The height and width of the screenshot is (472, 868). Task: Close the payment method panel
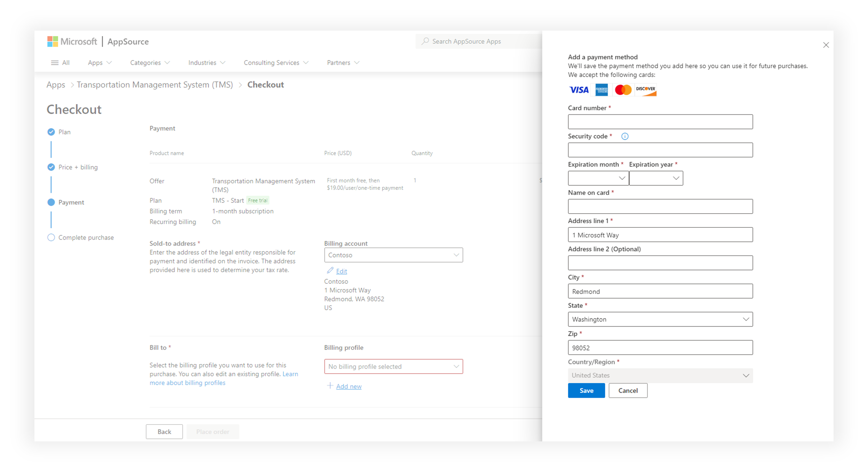point(826,45)
